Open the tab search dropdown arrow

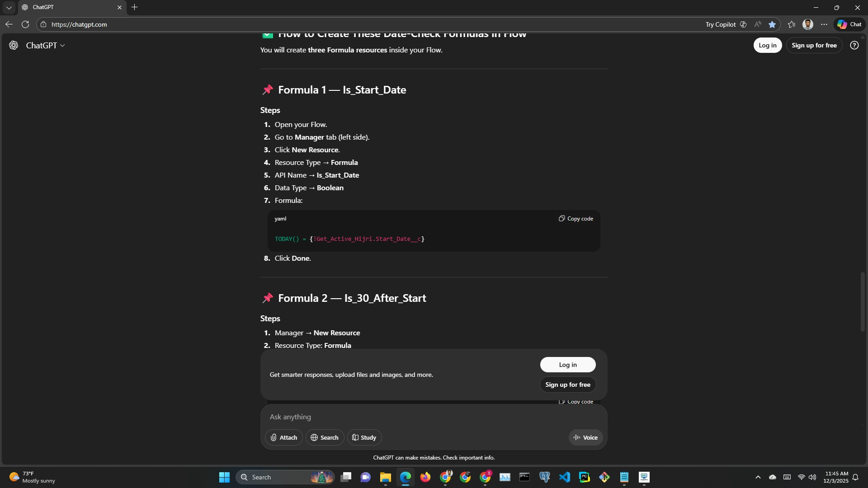point(9,7)
